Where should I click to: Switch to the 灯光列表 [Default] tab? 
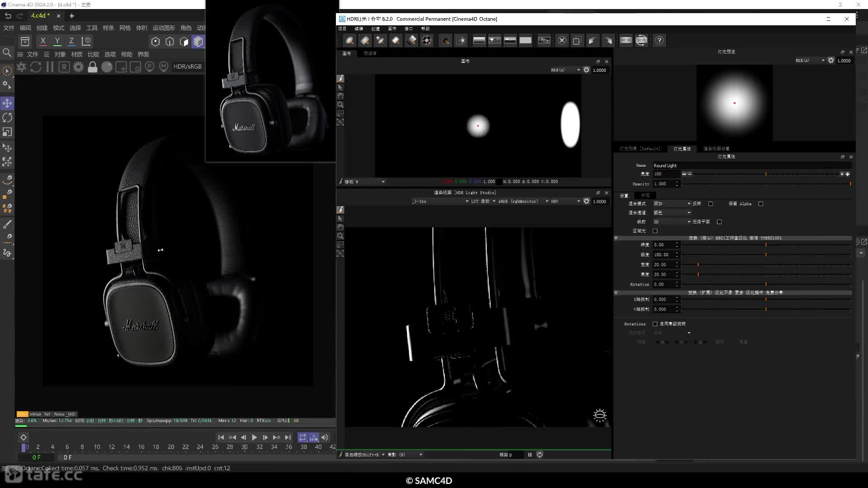click(x=640, y=149)
